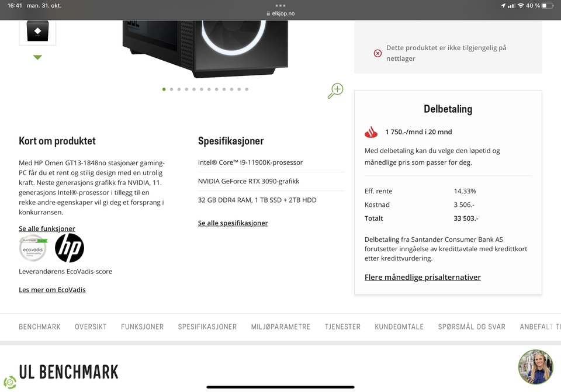Click the HP brand logo
The height and width of the screenshot is (392, 561).
70,248
